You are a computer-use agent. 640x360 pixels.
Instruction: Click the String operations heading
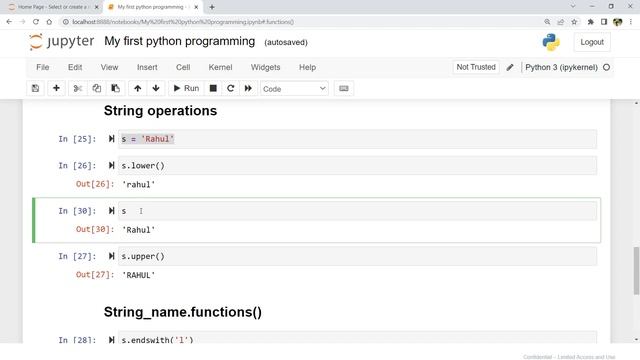pos(160,111)
